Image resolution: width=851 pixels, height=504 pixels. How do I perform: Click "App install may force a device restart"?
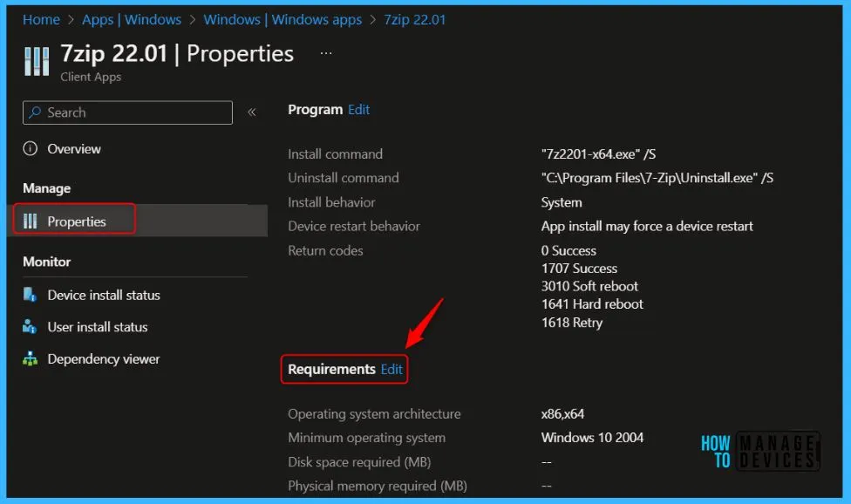[647, 226]
